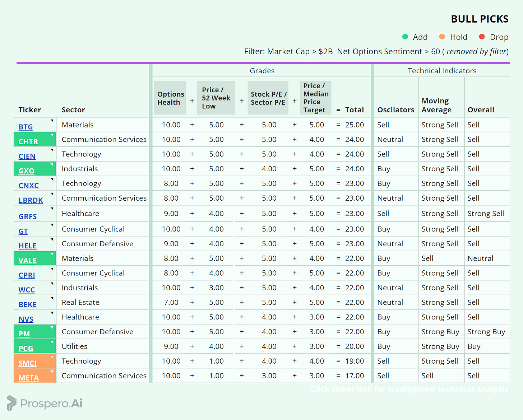Viewport: 523px width, 420px height.
Task: Select the NVS ticker link
Action: pyautogui.click(x=26, y=319)
